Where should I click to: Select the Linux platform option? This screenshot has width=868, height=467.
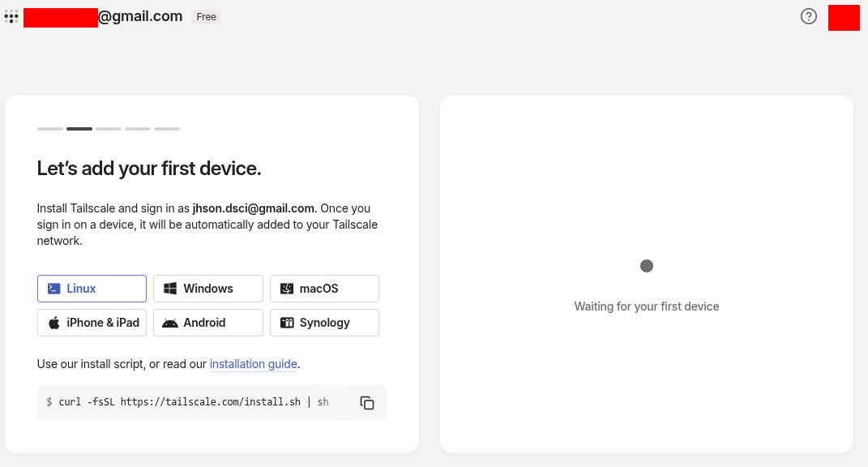92,289
